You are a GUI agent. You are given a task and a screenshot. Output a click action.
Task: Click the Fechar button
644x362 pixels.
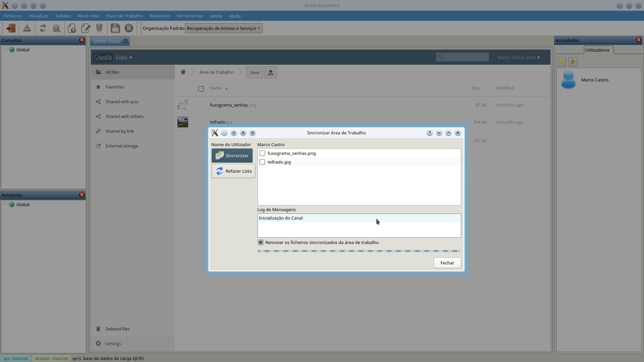pyautogui.click(x=447, y=263)
